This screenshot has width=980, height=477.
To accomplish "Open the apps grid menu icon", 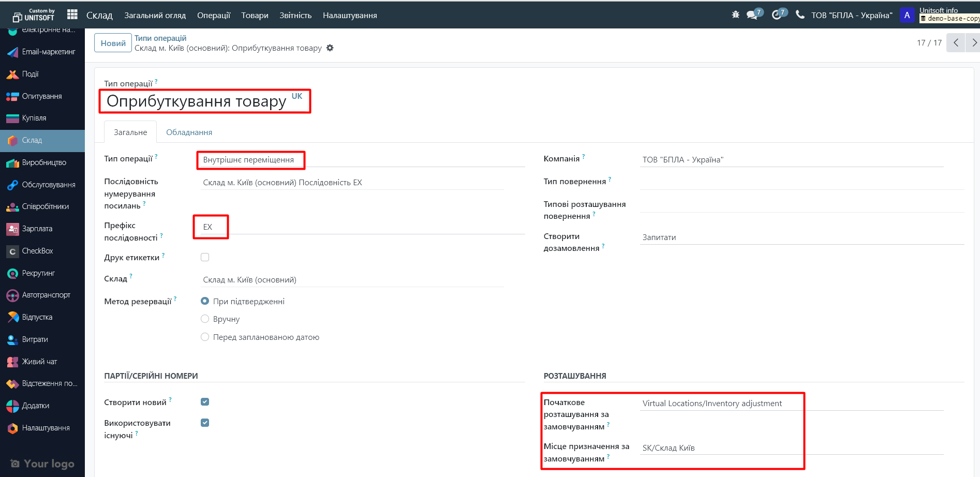I will (x=72, y=15).
